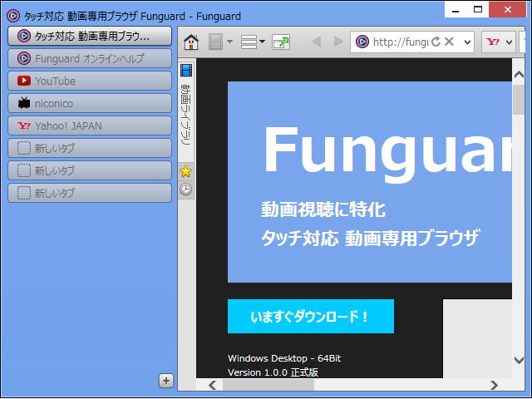
Task: Maximize the Funguard window
Action: [478, 10]
